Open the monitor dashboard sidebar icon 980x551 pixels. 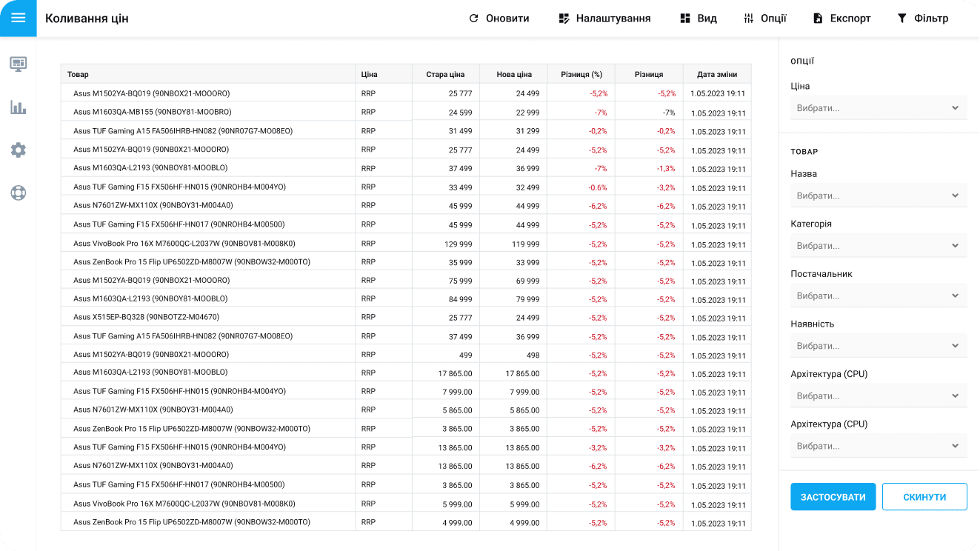(x=18, y=64)
